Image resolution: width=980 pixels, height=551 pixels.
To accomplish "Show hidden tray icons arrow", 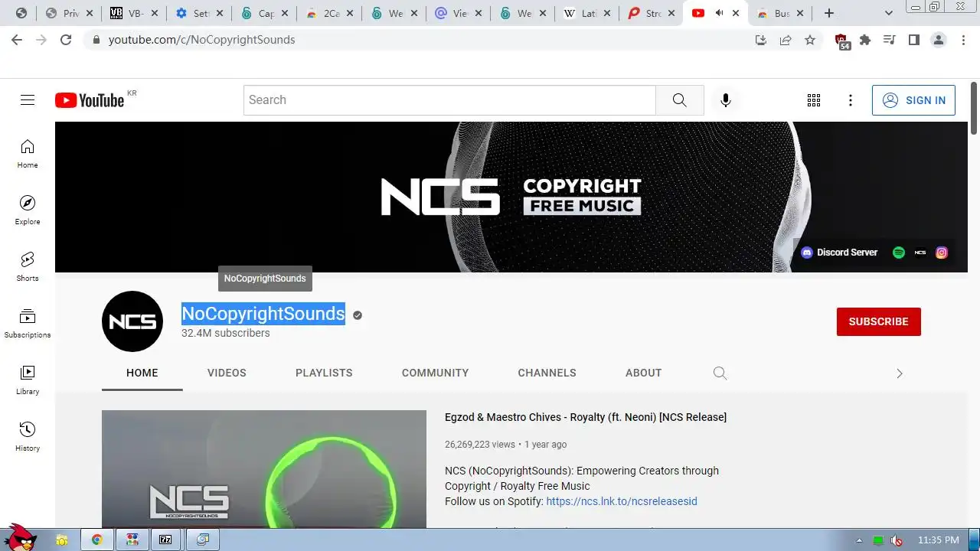I will (x=859, y=540).
